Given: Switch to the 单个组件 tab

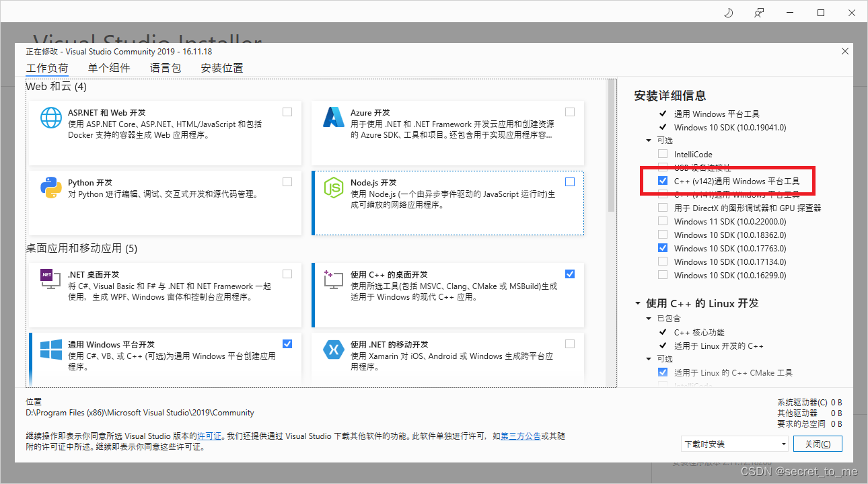Looking at the screenshot, I should tap(109, 68).
